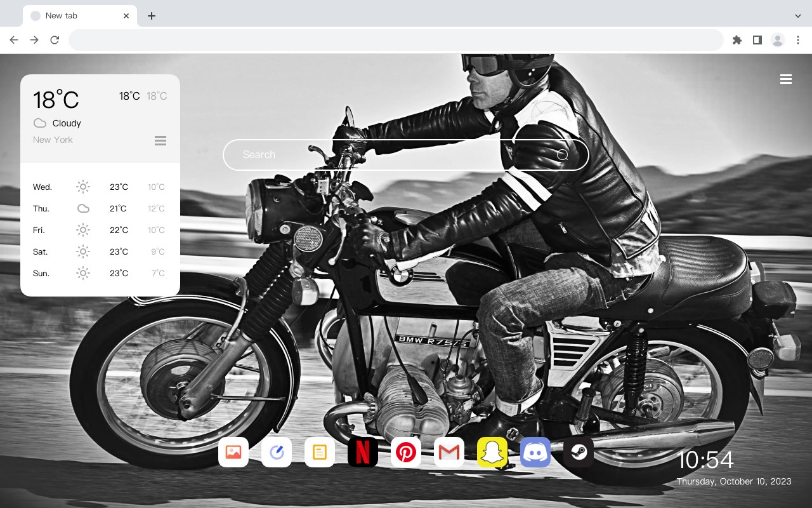This screenshot has height=508, width=812.
Task: Select the Thu. forecast row label
Action: 41,208
